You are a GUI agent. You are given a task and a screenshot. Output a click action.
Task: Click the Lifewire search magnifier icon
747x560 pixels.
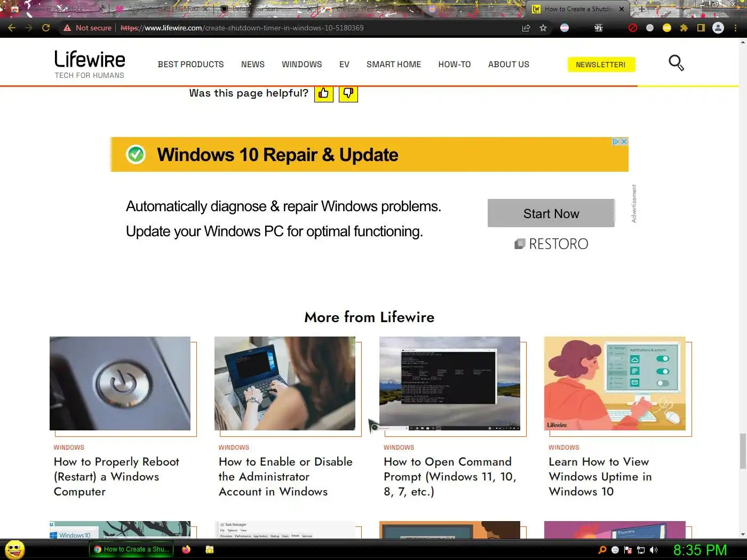[x=676, y=63]
